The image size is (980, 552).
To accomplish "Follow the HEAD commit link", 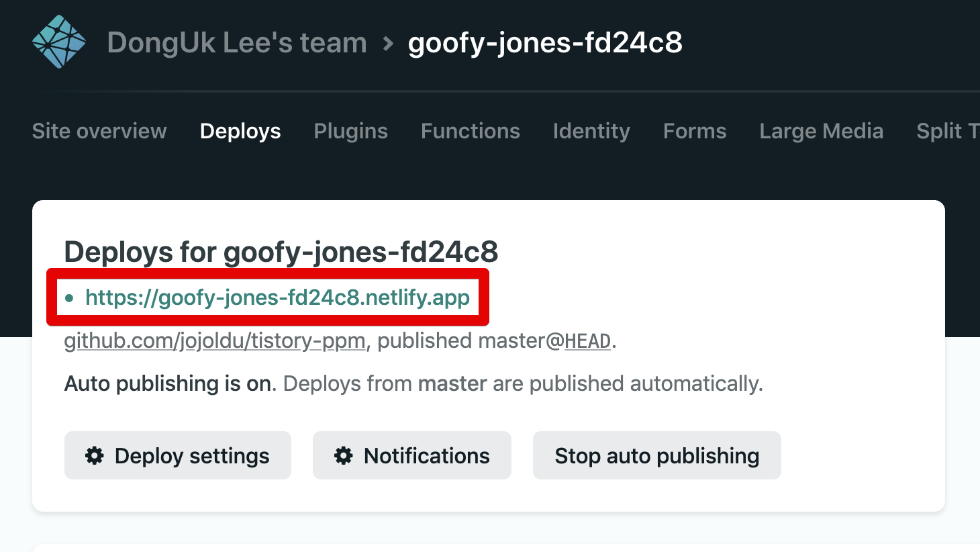I will point(587,341).
